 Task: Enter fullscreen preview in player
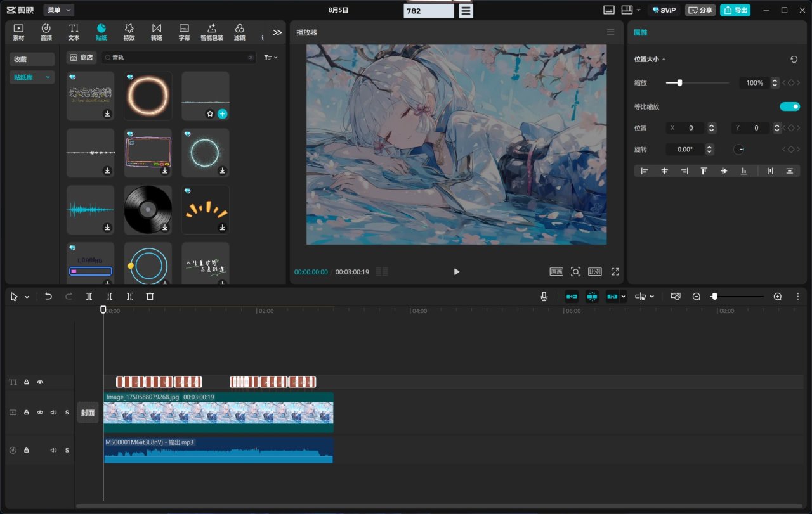(615, 271)
